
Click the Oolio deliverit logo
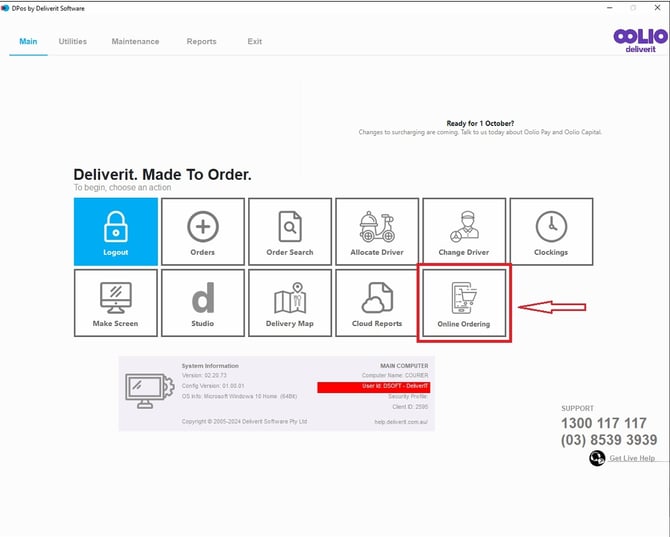tap(640, 41)
